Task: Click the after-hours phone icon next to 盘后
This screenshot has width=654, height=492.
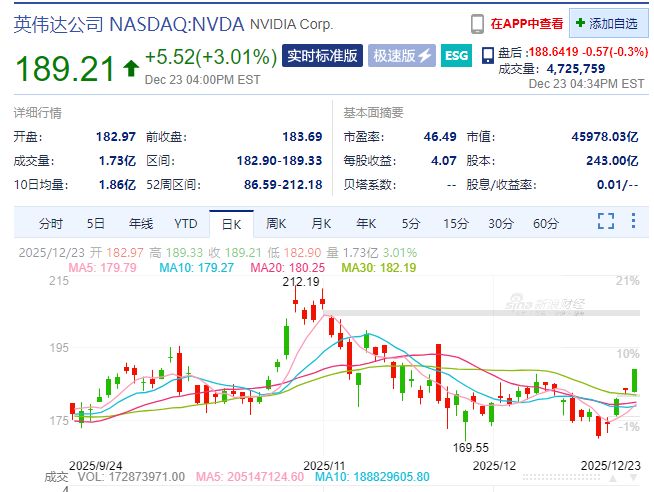Action: pos(487,54)
